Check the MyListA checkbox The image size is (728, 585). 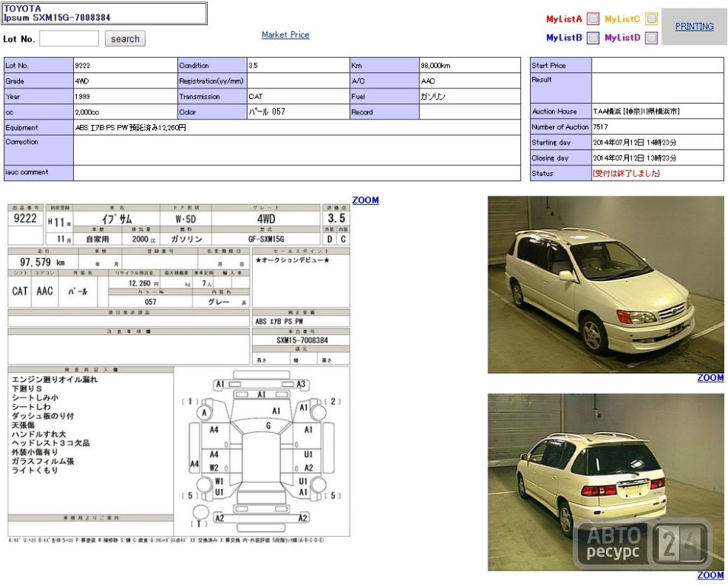(x=593, y=18)
